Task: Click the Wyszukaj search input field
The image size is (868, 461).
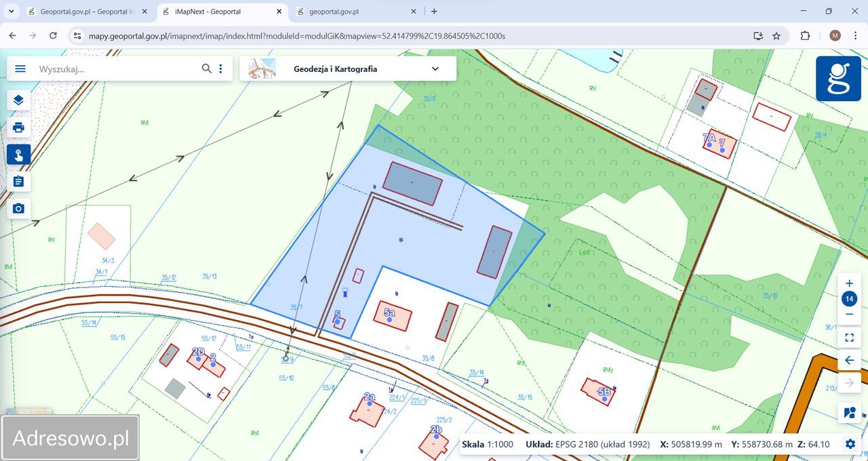Action: 115,68
